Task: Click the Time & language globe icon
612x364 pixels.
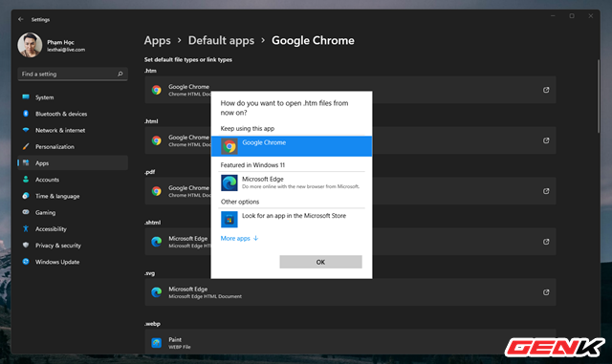Action: [x=26, y=196]
